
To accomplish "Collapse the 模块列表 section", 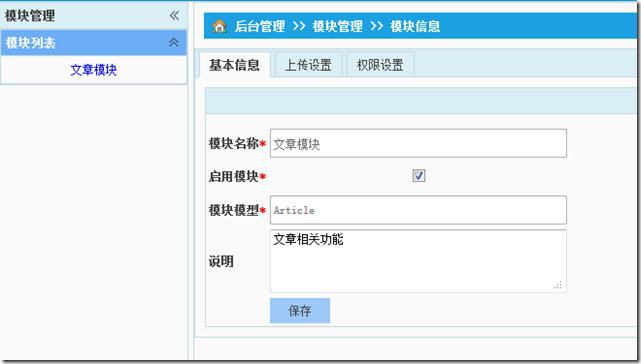I will click(174, 42).
